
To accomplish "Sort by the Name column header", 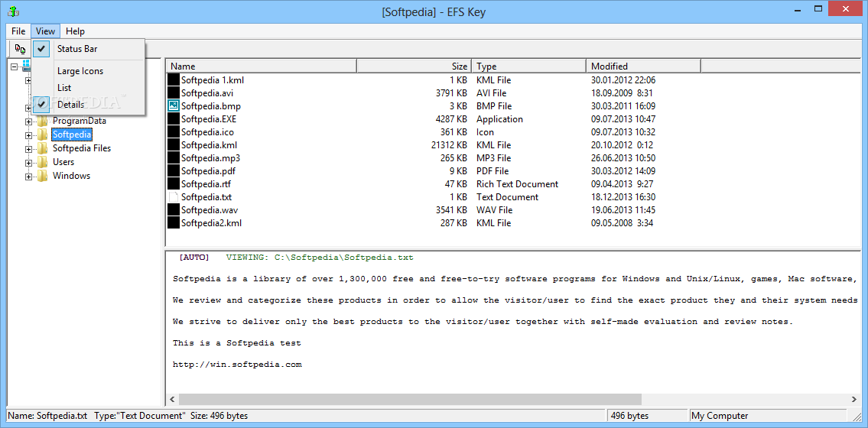I will (x=262, y=66).
